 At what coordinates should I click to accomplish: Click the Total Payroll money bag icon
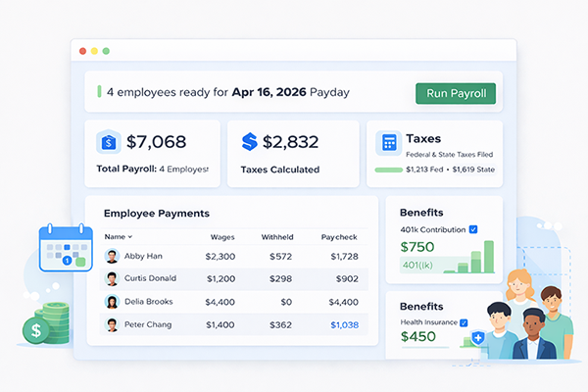click(x=109, y=142)
